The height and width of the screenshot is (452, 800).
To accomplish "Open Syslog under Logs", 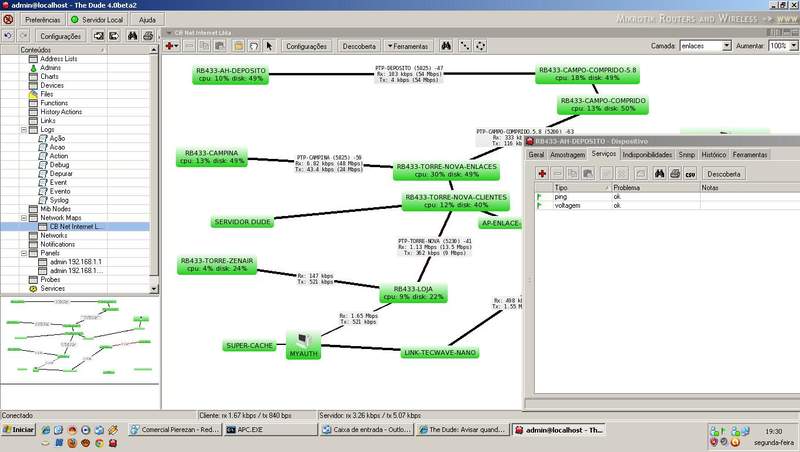I will pos(59,200).
